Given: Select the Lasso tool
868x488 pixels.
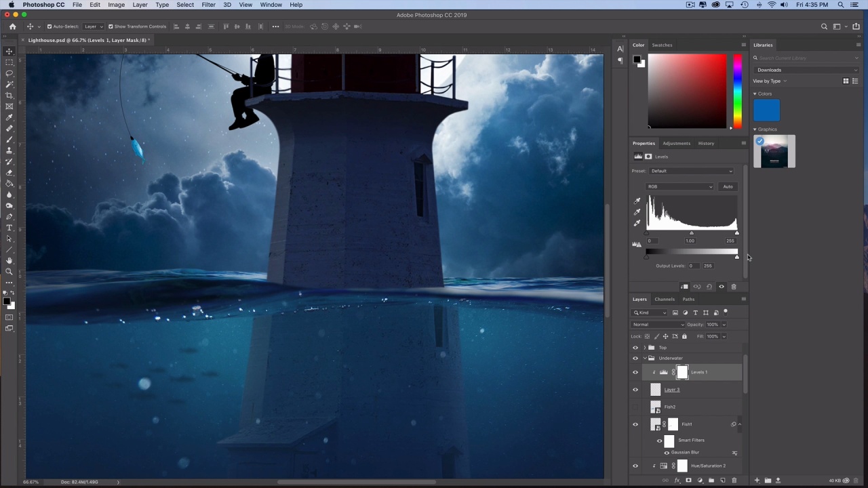Looking at the screenshot, I should 9,73.
